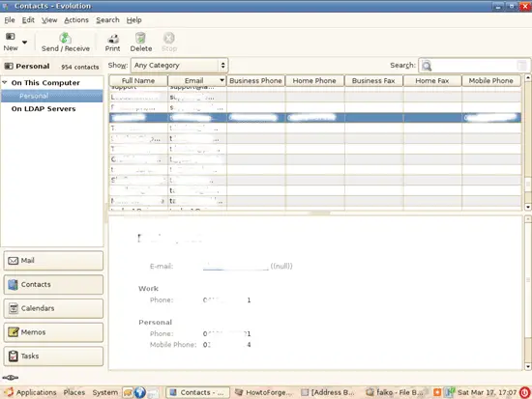Switch to Memos component
This screenshot has width=532, height=399.
pyautogui.click(x=53, y=332)
